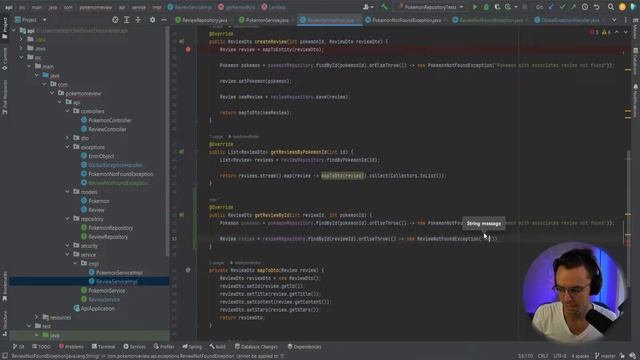Screen dimensions: 640x360
Task: Hide the Project panel with minus icon
Action: point(164,20)
